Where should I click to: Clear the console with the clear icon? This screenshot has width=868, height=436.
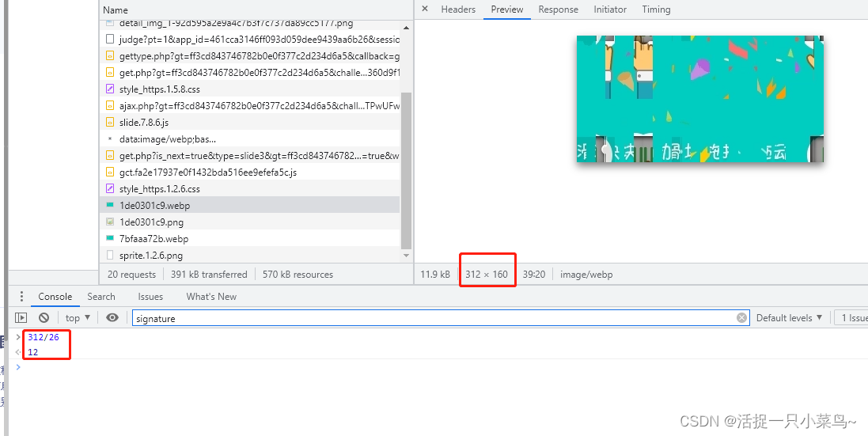pos(44,317)
